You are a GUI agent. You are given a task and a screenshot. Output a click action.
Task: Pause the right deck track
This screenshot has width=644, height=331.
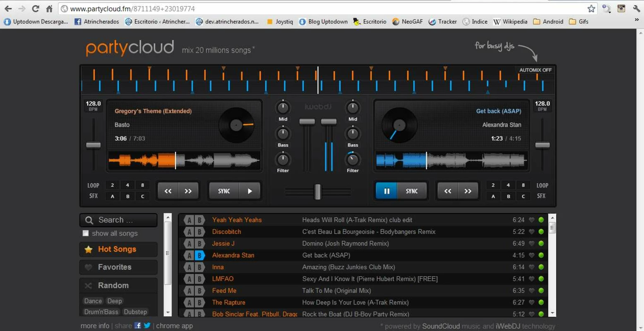pyautogui.click(x=387, y=191)
